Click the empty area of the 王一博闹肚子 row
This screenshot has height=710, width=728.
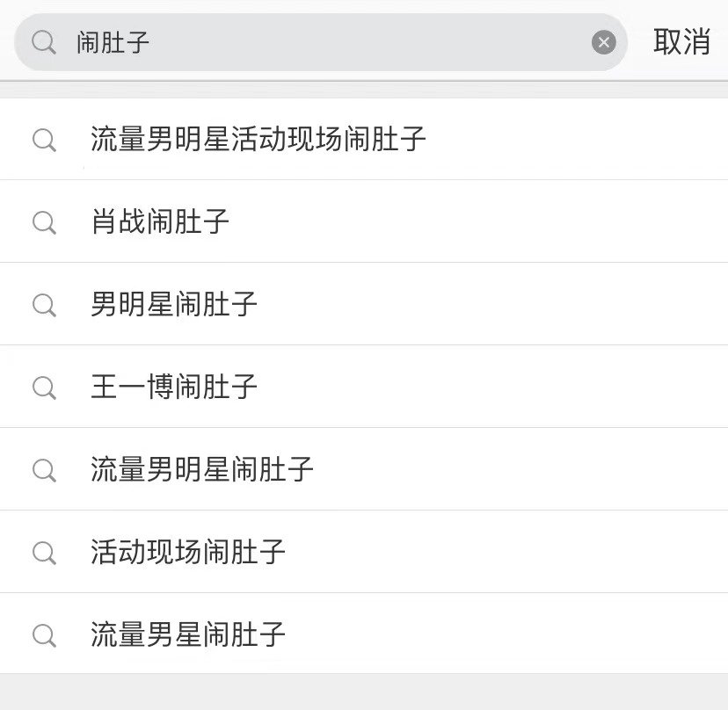point(492,387)
